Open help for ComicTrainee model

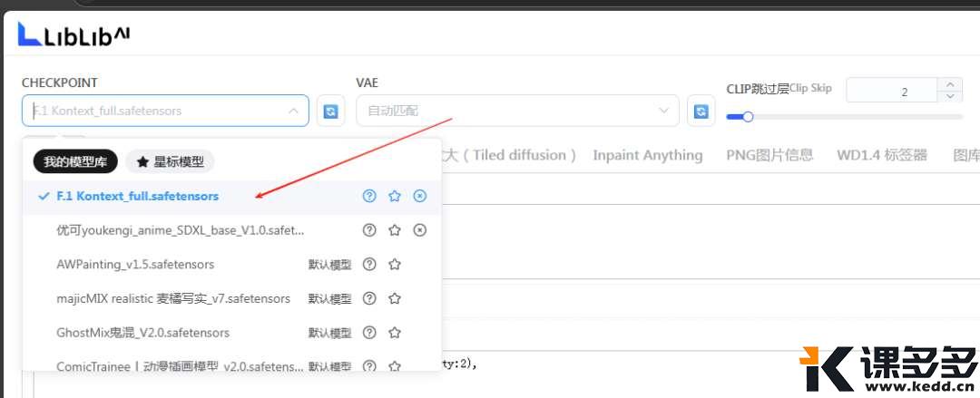(369, 365)
